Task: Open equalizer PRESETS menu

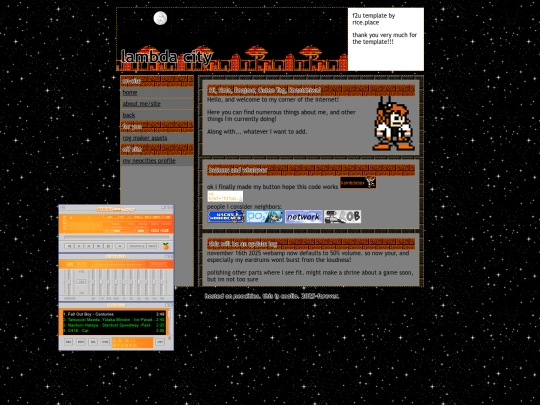Action: [x=158, y=264]
